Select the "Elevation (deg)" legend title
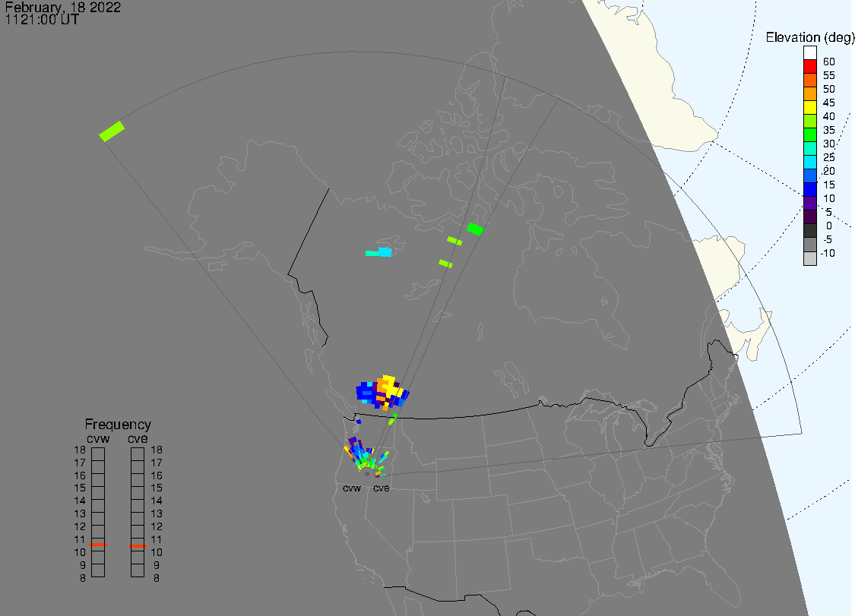 point(809,37)
